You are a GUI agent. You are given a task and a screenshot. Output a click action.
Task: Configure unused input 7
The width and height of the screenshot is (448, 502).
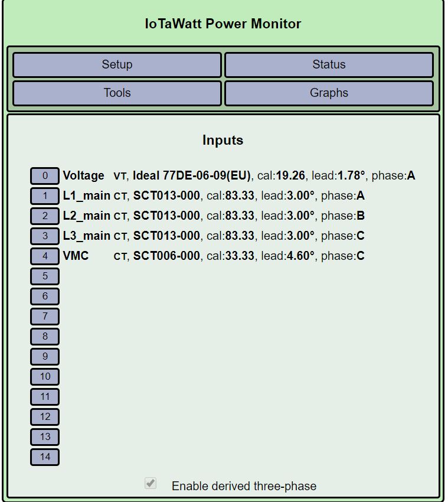[45, 317]
